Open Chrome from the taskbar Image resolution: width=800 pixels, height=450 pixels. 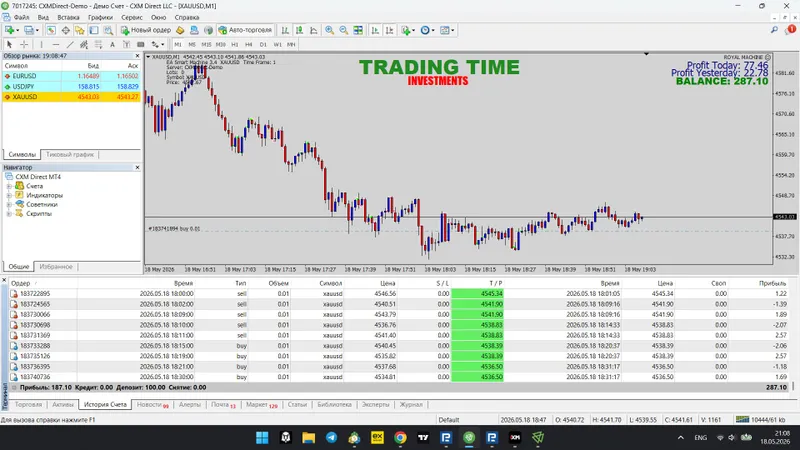point(401,437)
